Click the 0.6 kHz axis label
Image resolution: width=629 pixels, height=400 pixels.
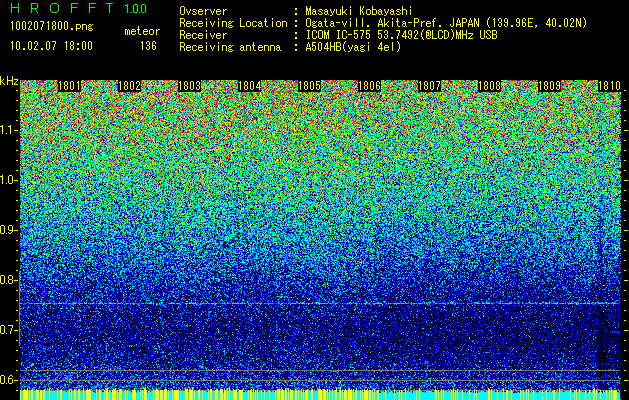tap(8, 380)
